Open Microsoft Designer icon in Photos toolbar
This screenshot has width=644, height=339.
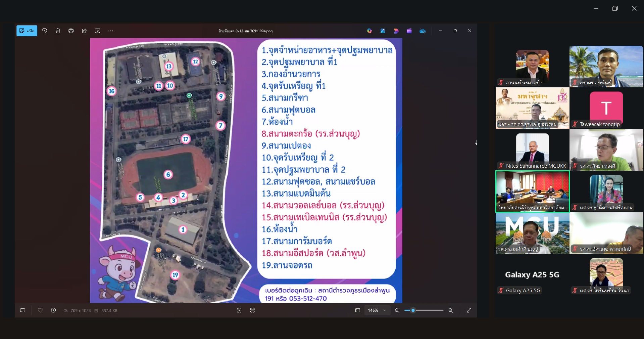point(396,31)
